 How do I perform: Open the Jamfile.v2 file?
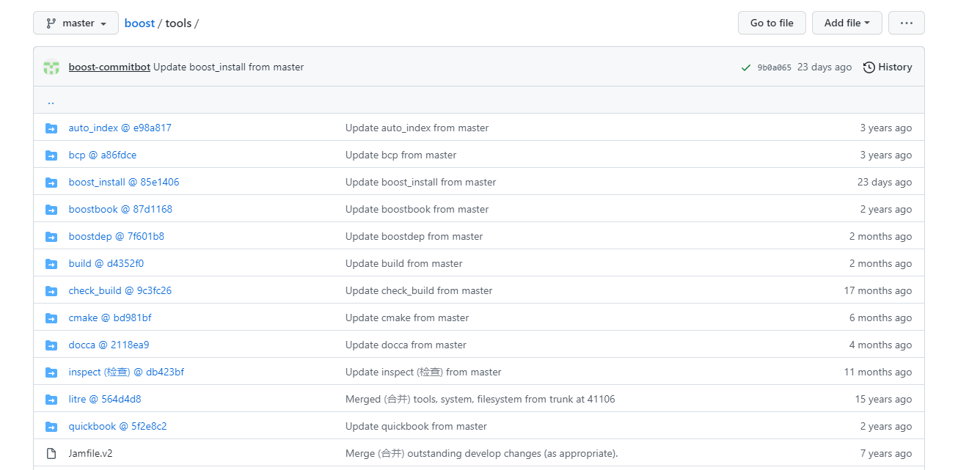90,454
